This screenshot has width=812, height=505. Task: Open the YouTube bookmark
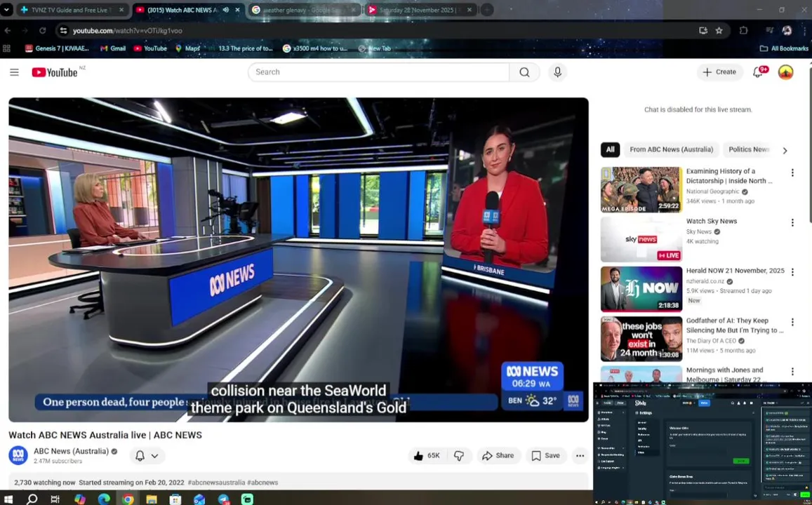coord(150,48)
